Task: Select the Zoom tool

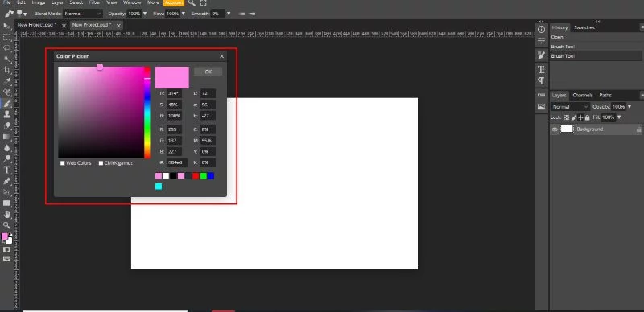Action: point(6,225)
